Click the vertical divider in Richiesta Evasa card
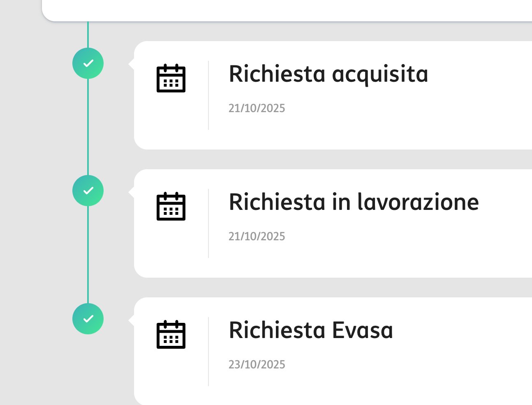 click(x=208, y=352)
